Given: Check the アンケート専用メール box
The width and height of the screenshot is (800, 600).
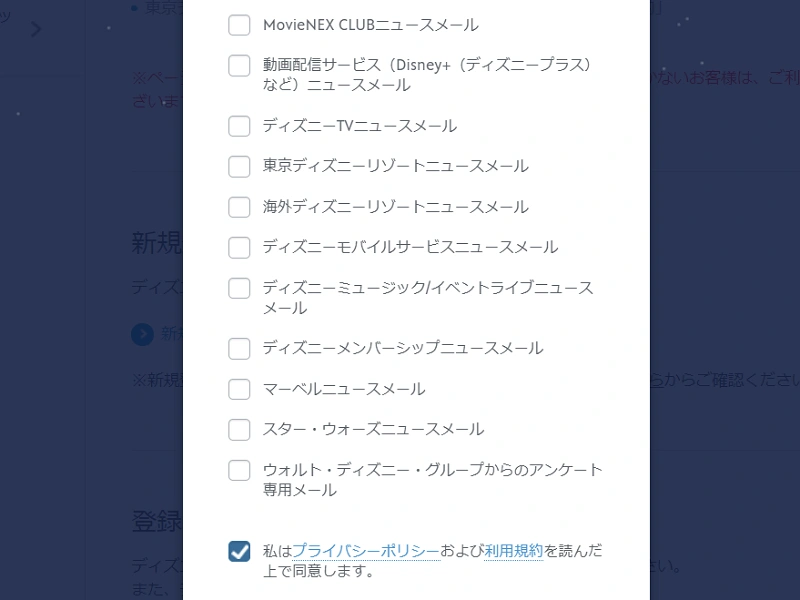Looking at the screenshot, I should 239,470.
